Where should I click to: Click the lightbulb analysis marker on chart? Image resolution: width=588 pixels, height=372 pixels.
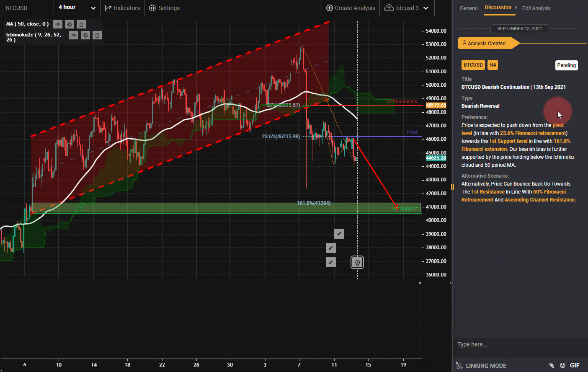(357, 263)
